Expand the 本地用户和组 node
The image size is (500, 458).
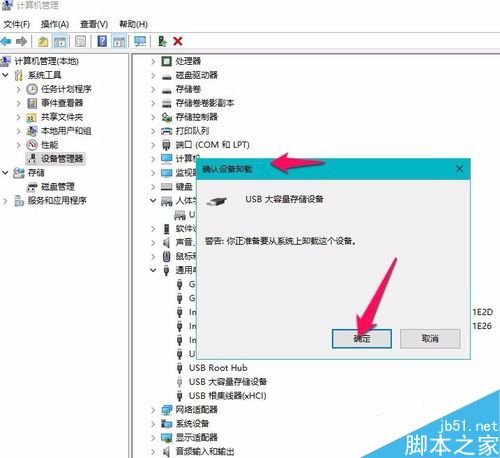(x=19, y=131)
